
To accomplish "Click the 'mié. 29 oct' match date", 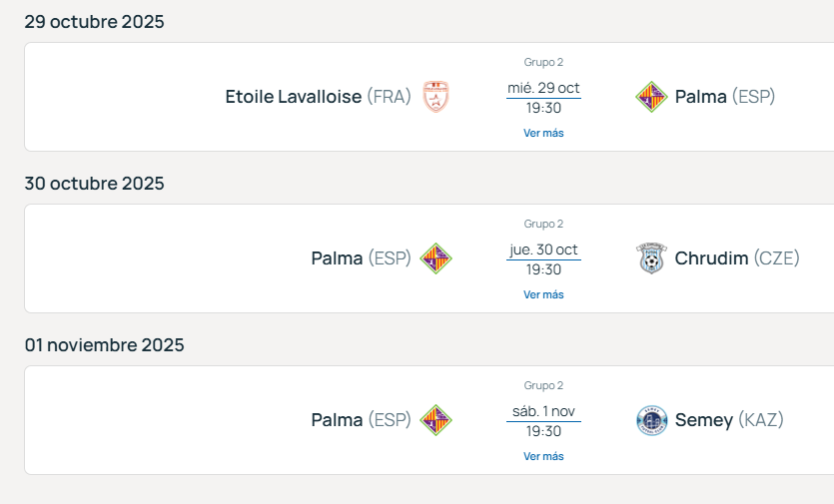I will 543,88.
